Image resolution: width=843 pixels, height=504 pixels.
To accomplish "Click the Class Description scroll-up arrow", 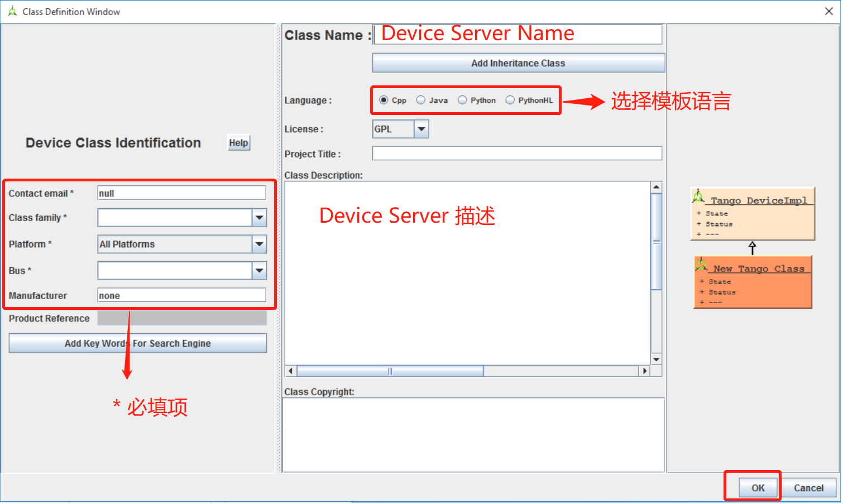I will 657,186.
